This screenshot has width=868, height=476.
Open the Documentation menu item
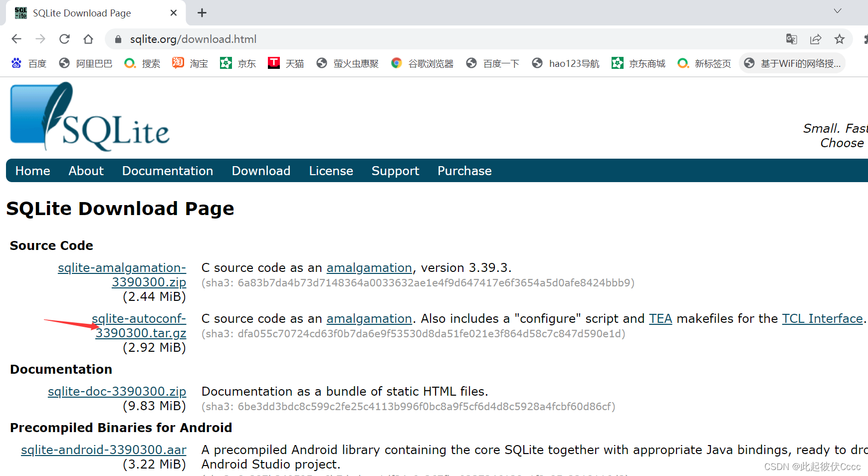[x=168, y=171]
